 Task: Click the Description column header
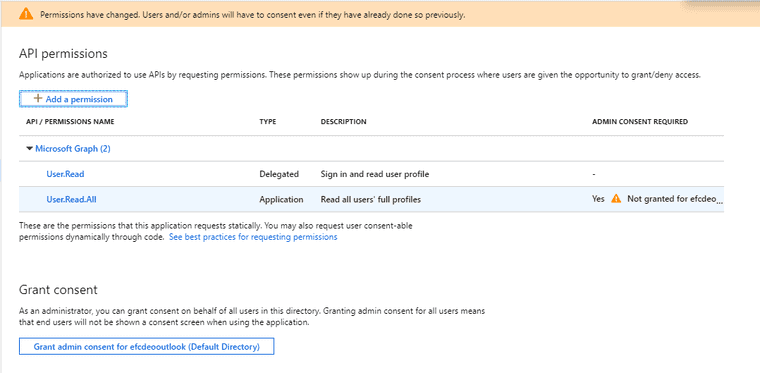click(x=343, y=122)
